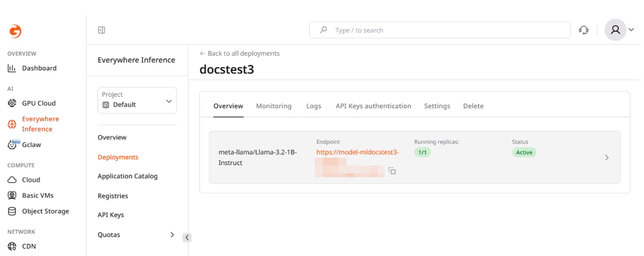Screen dimensions: 644x256
Task: Switch to the Monitoring tab
Action: 274,106
